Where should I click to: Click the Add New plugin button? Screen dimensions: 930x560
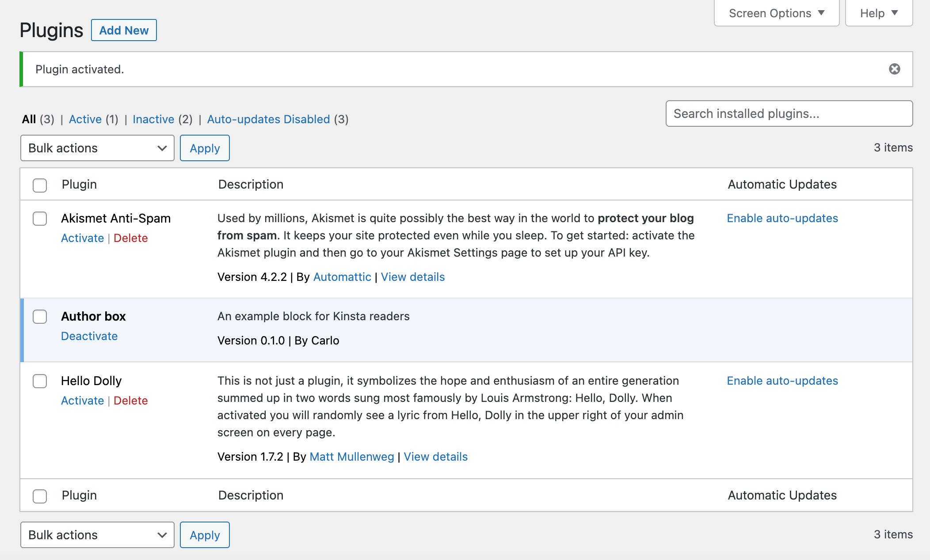(x=124, y=30)
